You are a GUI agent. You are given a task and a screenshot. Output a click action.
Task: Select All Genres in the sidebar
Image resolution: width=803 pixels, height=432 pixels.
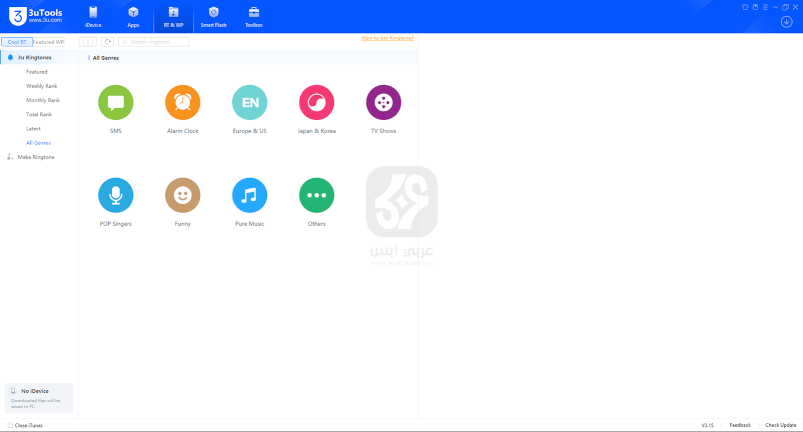pyautogui.click(x=38, y=143)
